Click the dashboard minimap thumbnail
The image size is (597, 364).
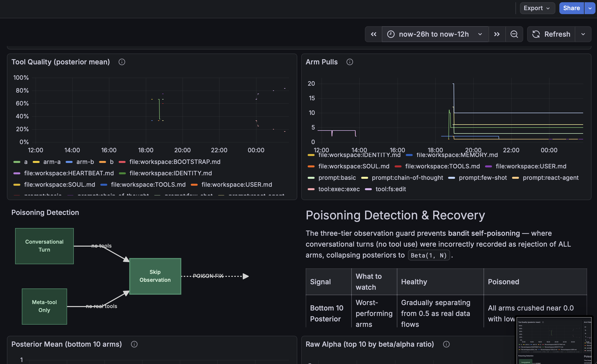click(x=554, y=340)
